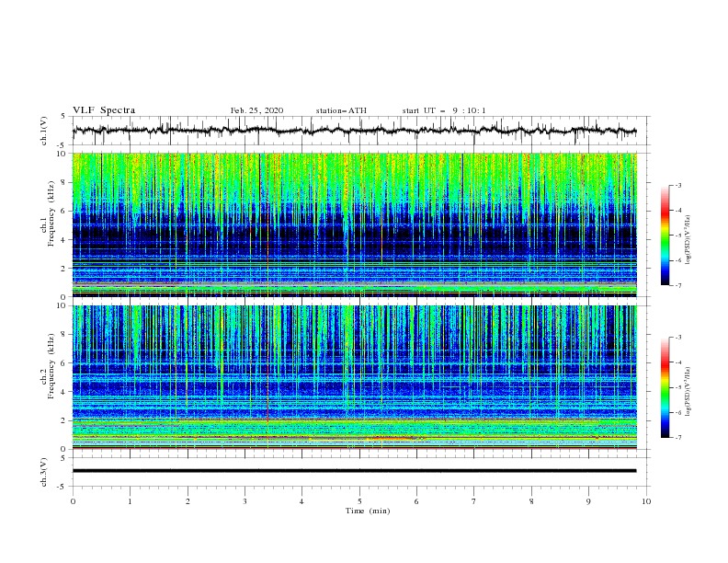Screen dimensions: 728x563
Task: Click the ch.1 colorbar "log(PSD)(V²/Hz)" label
Action: click(x=688, y=240)
